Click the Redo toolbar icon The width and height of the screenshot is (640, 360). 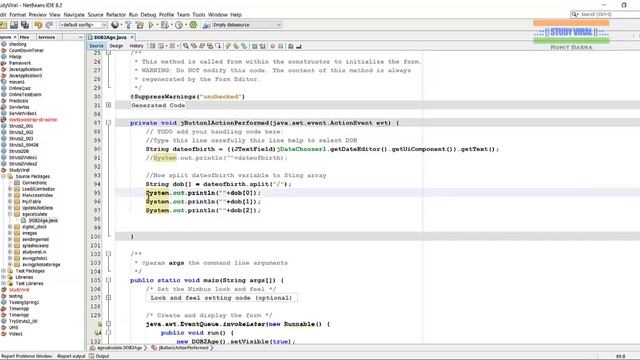(x=49, y=25)
